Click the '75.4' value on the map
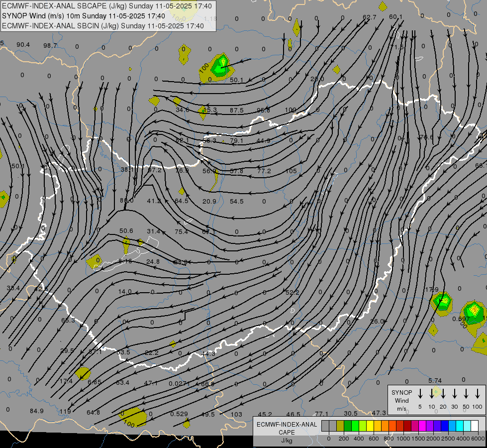Image resolution: width=487 pixels, height=448 pixels. [182, 231]
